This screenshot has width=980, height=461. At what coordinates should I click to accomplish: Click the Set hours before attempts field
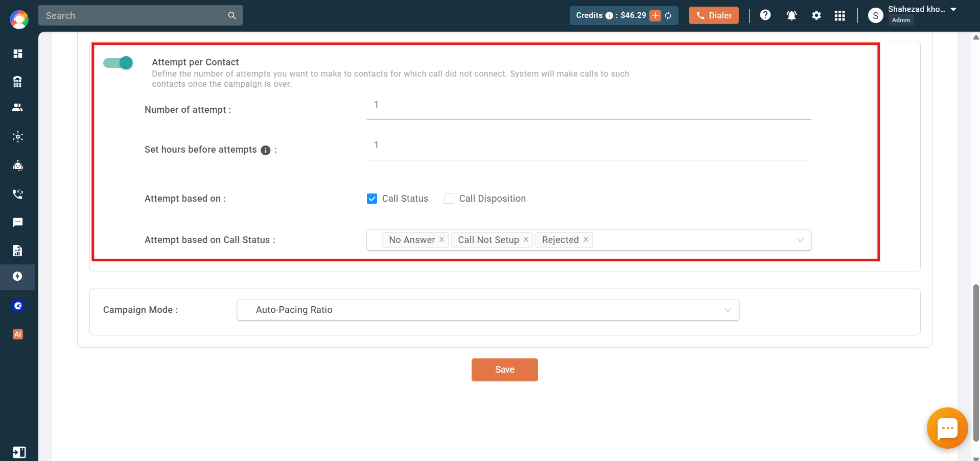click(589, 146)
